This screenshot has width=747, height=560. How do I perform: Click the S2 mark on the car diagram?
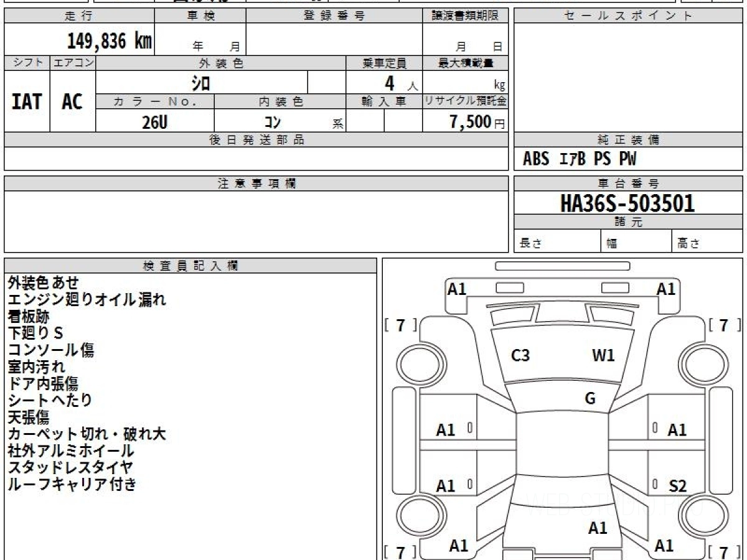[x=677, y=486]
